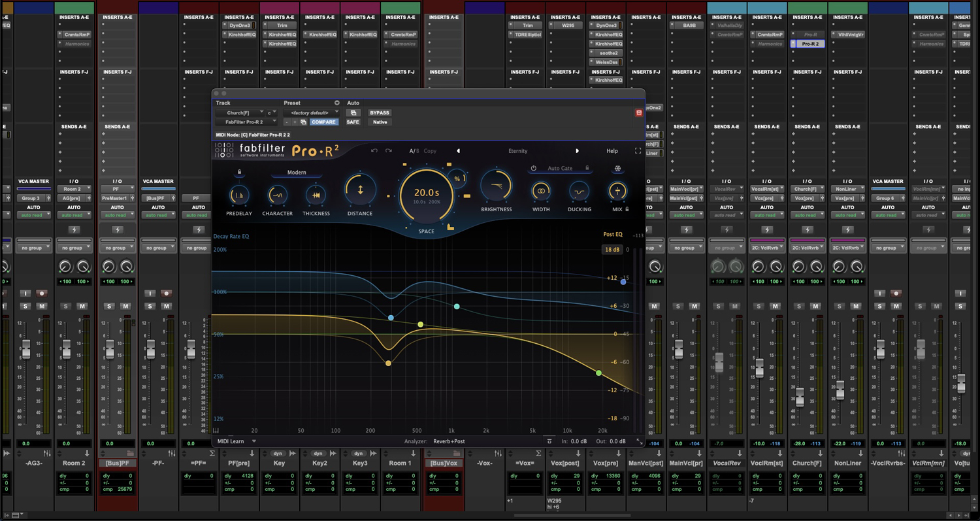Open the MIDI Learn dropdown arrow
This screenshot has width=980, height=521.
click(x=254, y=441)
